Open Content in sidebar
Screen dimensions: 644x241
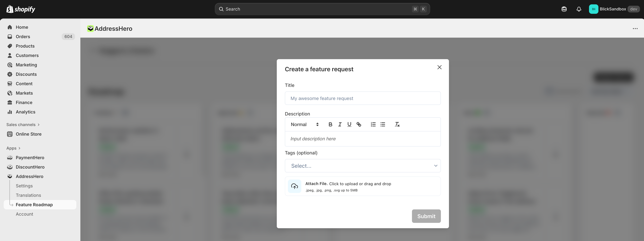click(x=40, y=84)
